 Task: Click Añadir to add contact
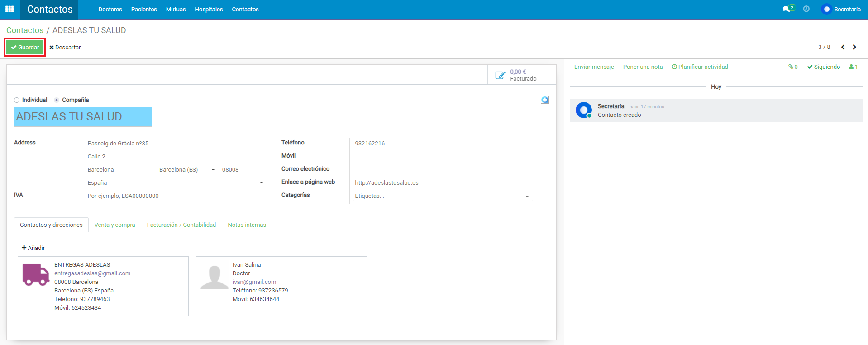coord(33,248)
